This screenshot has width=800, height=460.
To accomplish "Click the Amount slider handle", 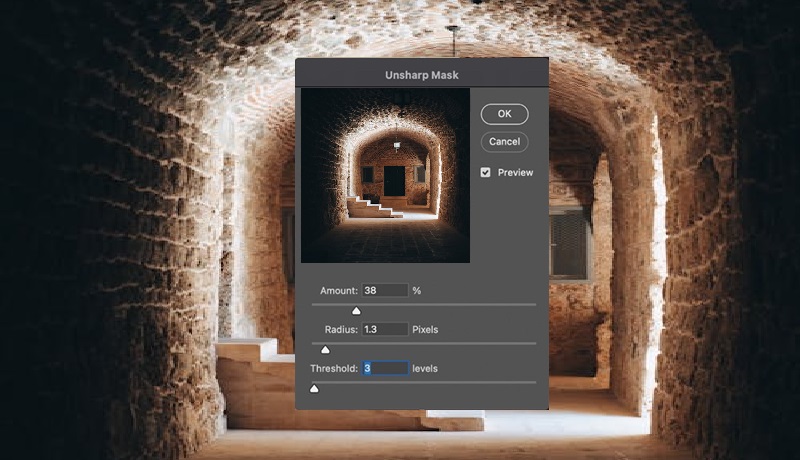I will [x=356, y=311].
